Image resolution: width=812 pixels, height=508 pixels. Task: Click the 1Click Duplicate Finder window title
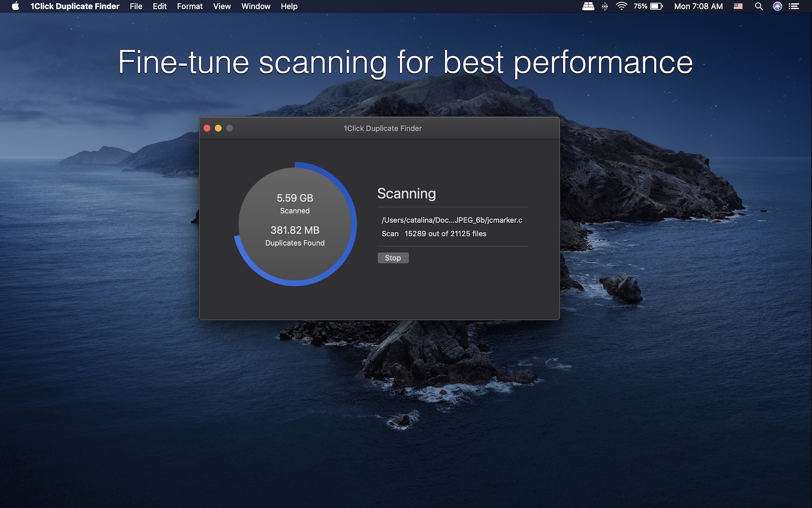pyautogui.click(x=383, y=128)
